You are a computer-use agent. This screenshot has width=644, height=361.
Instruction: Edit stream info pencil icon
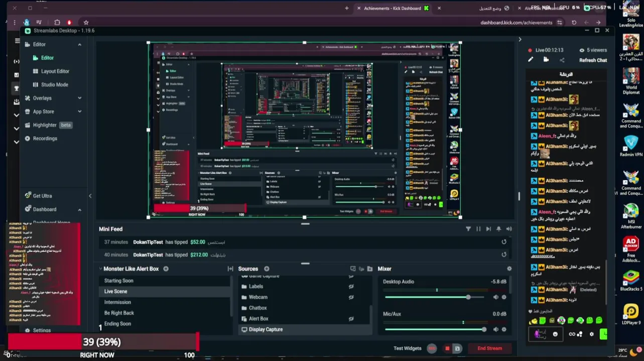(x=531, y=60)
